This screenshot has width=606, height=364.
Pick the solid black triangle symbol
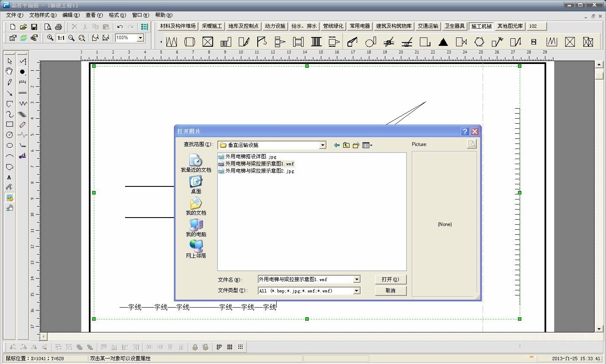(x=443, y=42)
